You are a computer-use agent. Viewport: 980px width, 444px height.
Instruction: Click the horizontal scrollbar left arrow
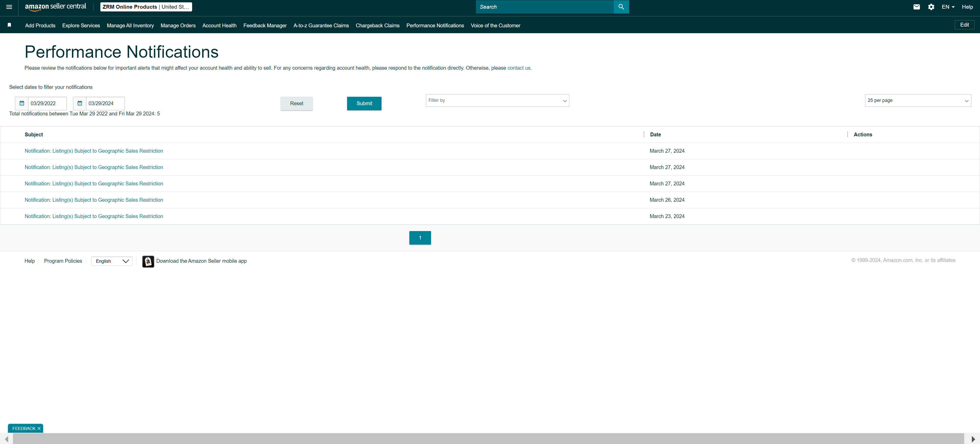click(6, 439)
